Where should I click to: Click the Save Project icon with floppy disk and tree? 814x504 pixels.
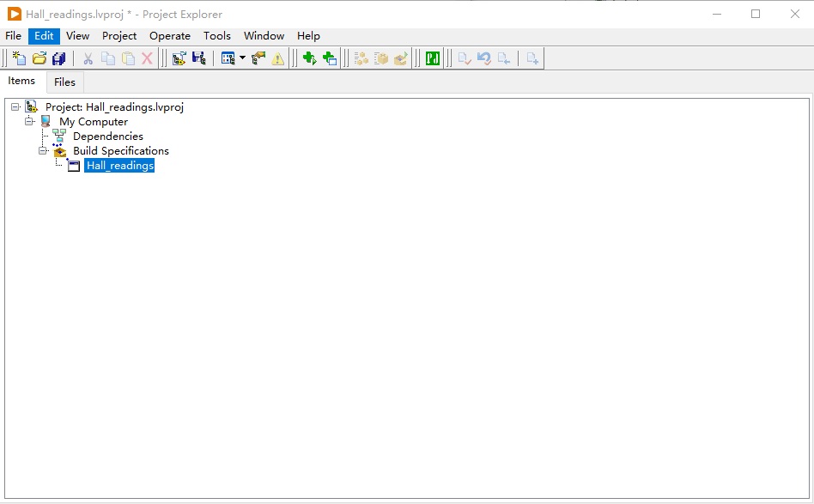point(199,58)
